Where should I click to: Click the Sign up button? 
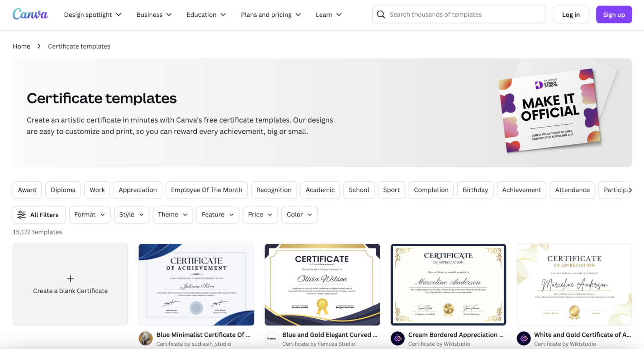point(614,14)
